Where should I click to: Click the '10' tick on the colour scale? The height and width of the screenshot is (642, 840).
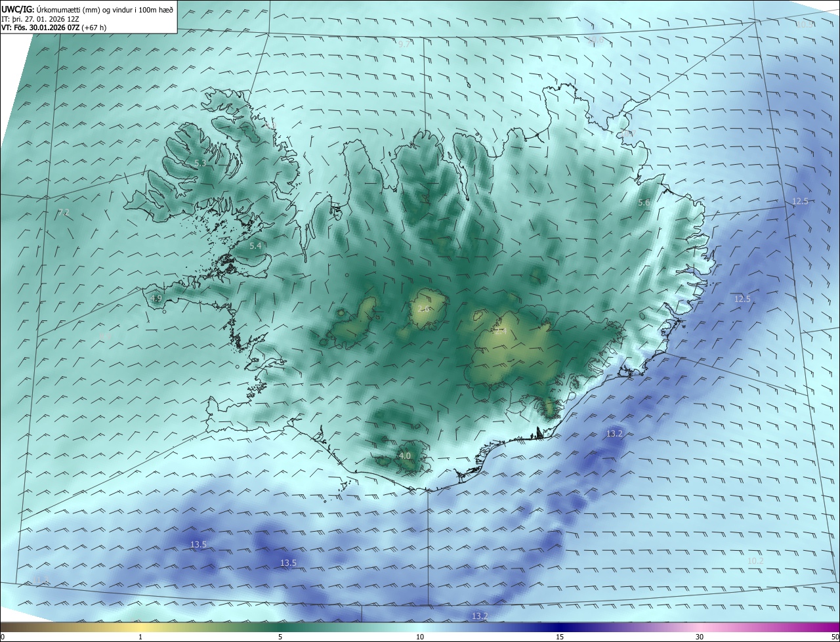(420, 637)
